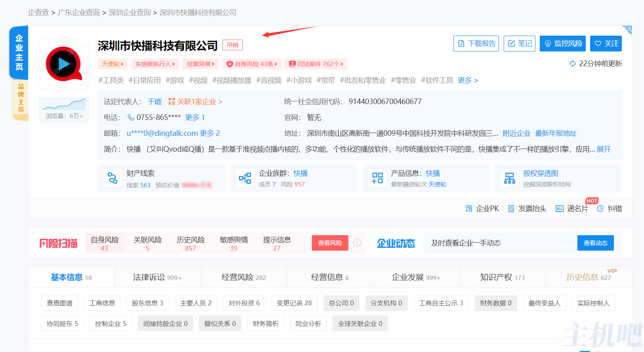Image resolution: width=644 pixels, height=352 pixels.
Task: Click the 监控风险 button
Action: tap(563, 44)
